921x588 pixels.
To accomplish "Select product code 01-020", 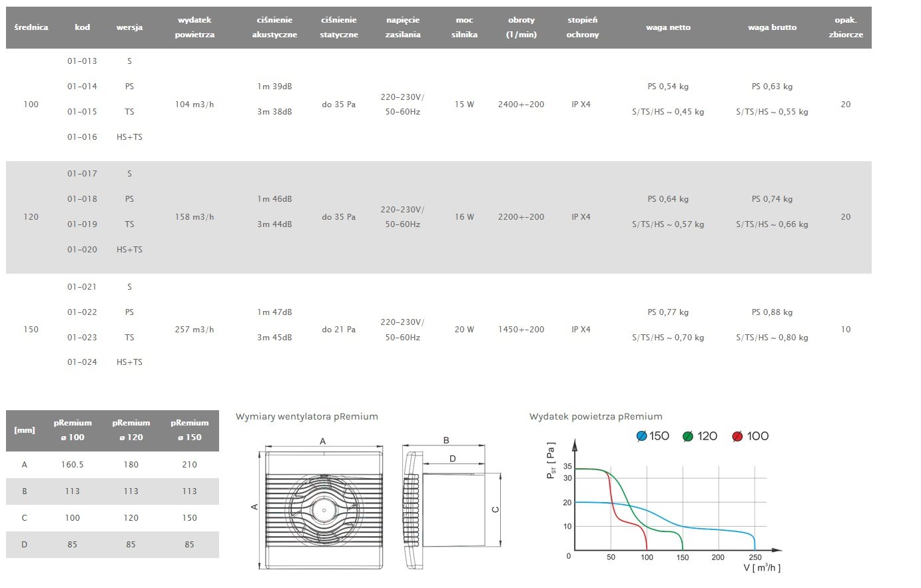I will click(x=82, y=250).
